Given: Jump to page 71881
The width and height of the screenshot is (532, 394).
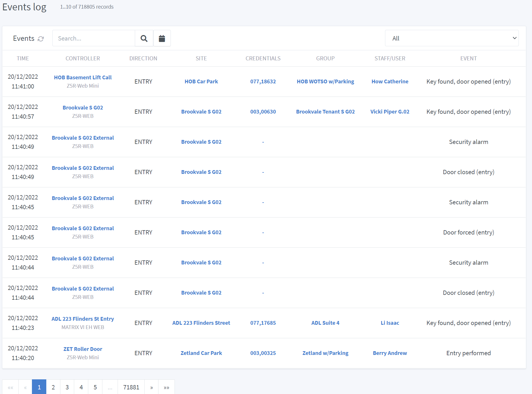Looking at the screenshot, I should tap(131, 387).
